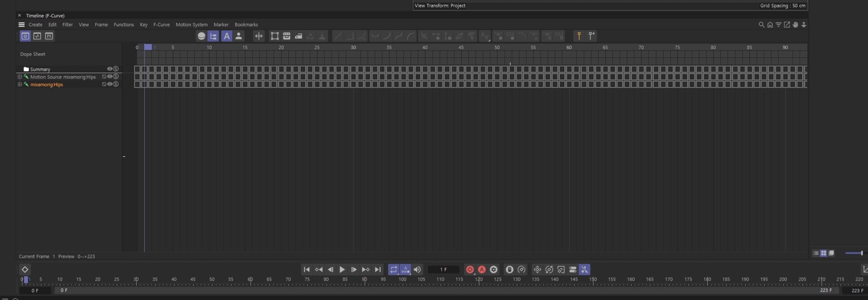Play the animation forwards
The height and width of the screenshot is (300, 868).
[342, 270]
